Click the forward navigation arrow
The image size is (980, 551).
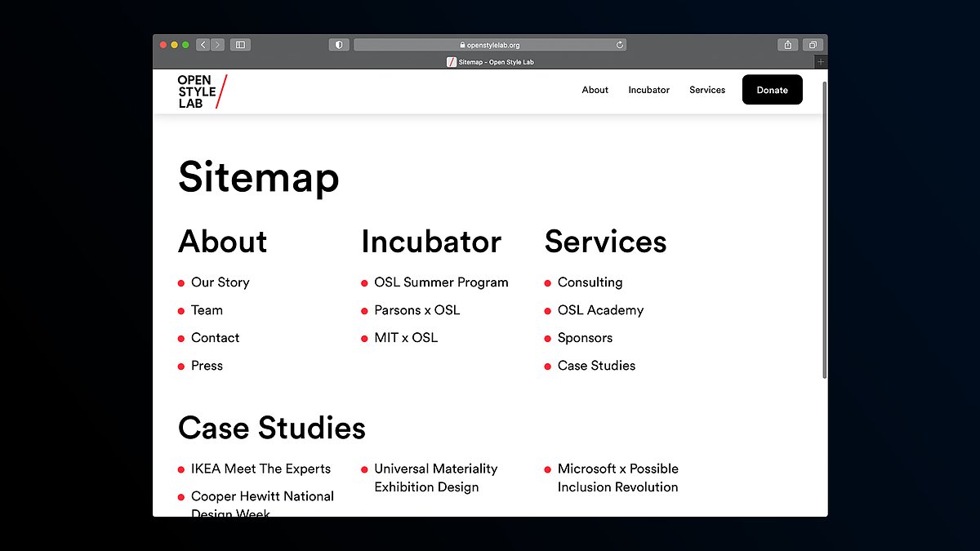(217, 45)
